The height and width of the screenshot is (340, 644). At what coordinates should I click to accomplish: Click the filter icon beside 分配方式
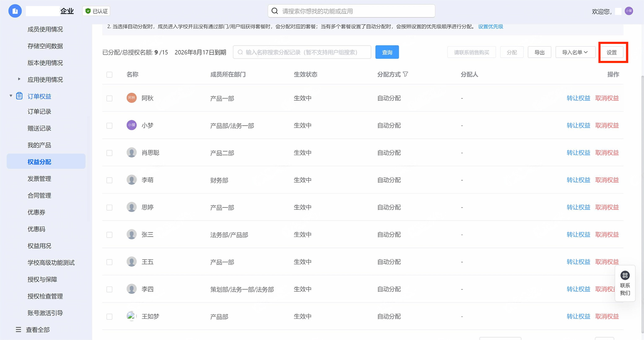coord(405,74)
